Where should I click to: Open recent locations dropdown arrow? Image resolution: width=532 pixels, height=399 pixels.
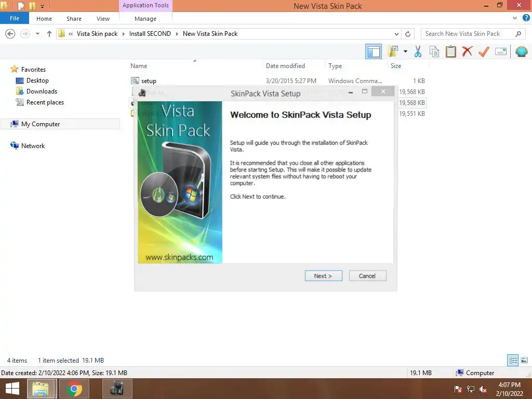37,34
